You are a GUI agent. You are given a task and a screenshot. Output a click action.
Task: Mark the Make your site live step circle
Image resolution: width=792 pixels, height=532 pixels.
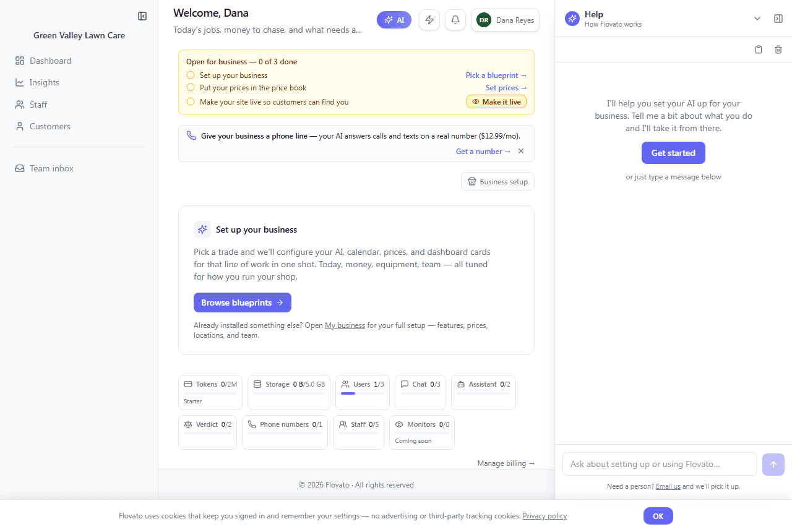point(191,101)
